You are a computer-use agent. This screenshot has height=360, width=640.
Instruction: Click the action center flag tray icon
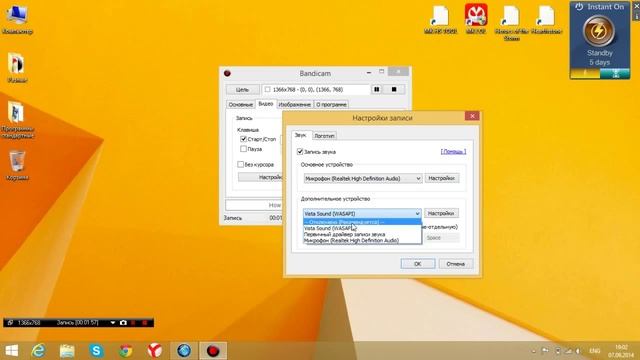545,351
